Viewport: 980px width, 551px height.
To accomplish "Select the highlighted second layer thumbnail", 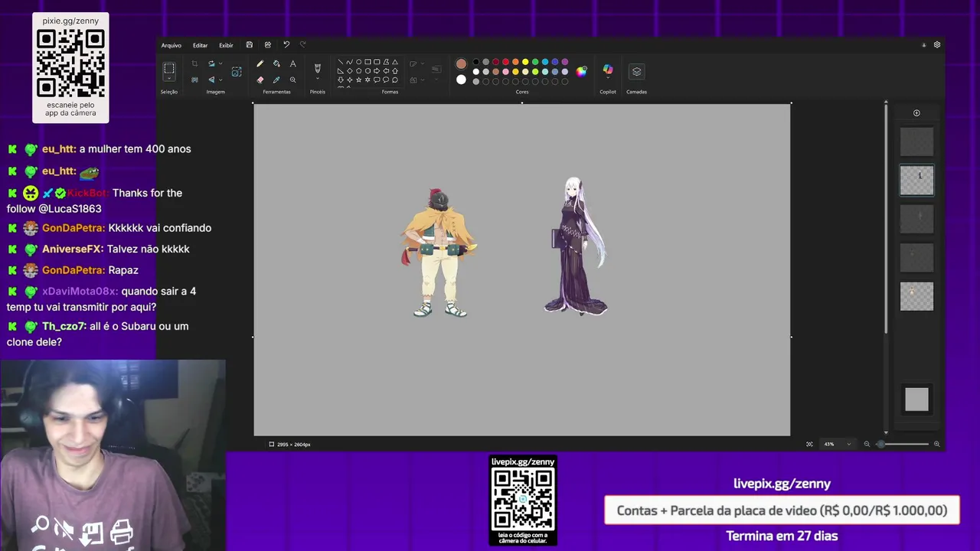I will click(916, 181).
